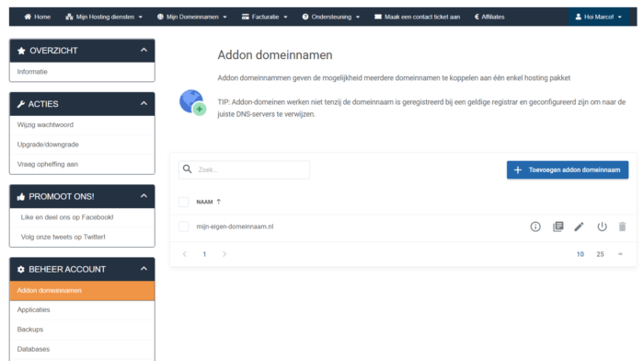Go to next page arrow
644x361 pixels.
click(x=224, y=254)
